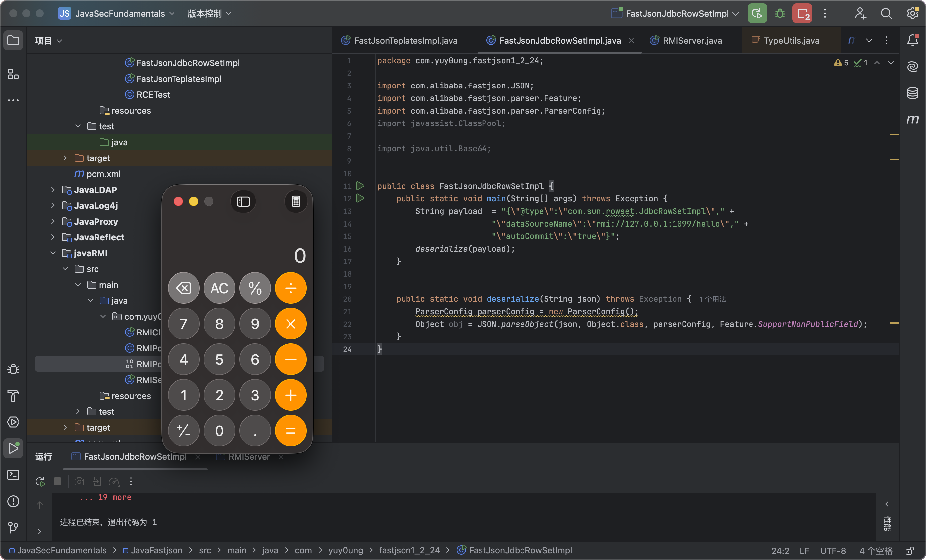Click the fastjson1_2_24 breadcrumb in the navigation bar

[x=409, y=550]
